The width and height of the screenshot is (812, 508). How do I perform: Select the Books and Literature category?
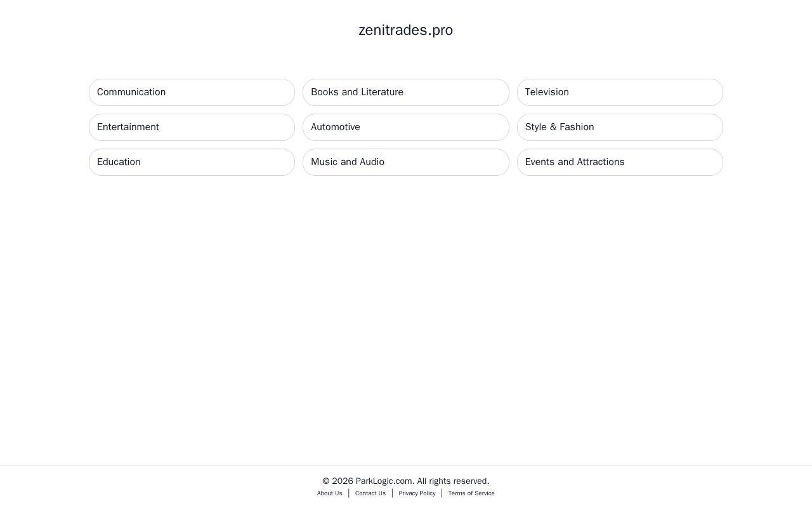406,92
